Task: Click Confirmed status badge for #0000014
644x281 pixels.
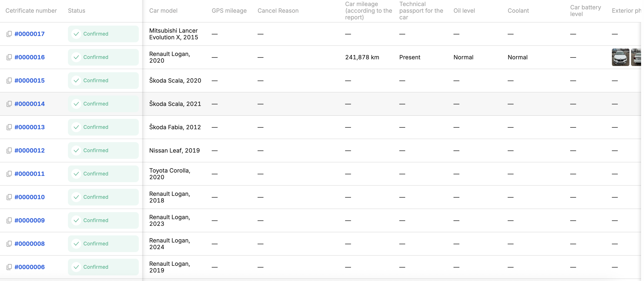Action: [103, 104]
